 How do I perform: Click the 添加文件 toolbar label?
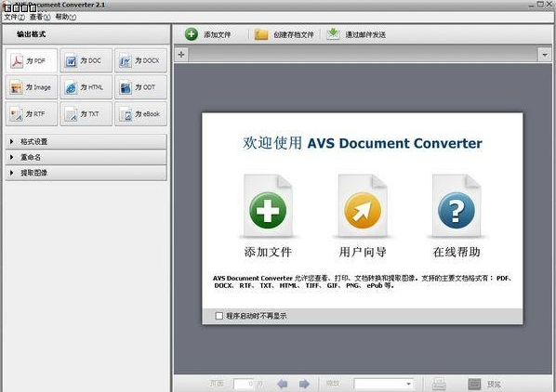pyautogui.click(x=217, y=34)
